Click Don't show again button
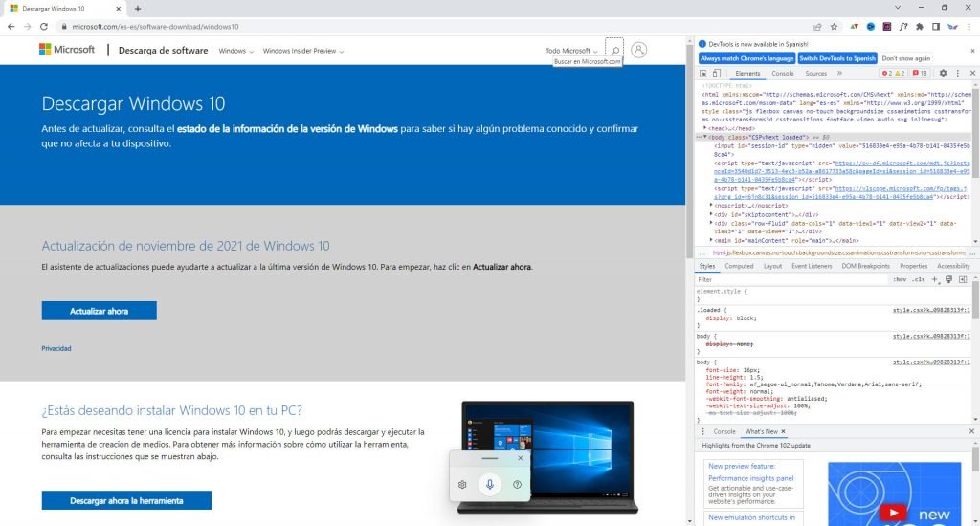The image size is (980, 526). pyautogui.click(x=905, y=58)
